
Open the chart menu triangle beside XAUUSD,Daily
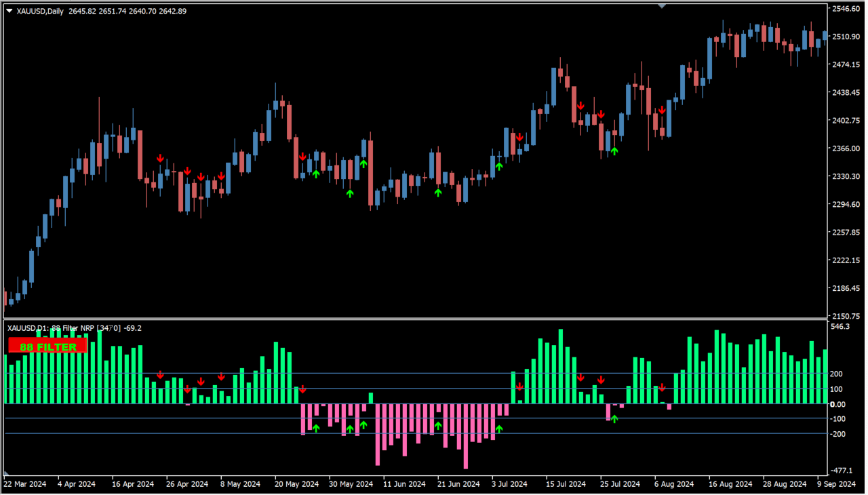[x=10, y=11]
